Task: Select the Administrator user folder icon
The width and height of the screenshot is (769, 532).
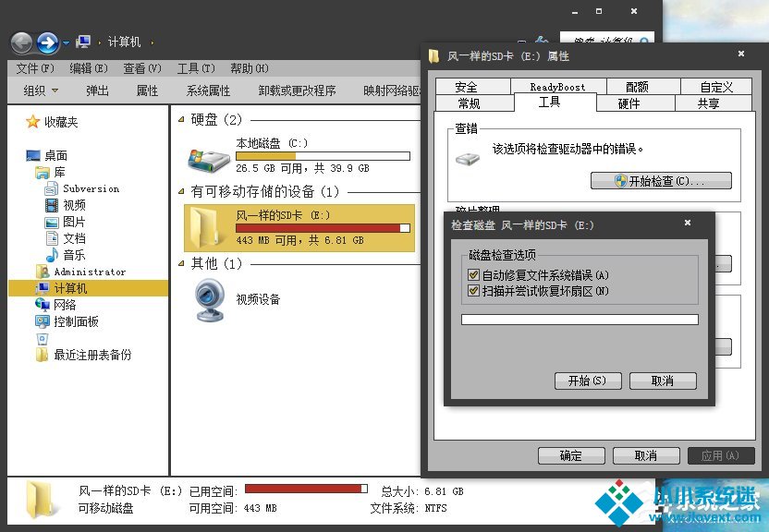Action: [43, 272]
